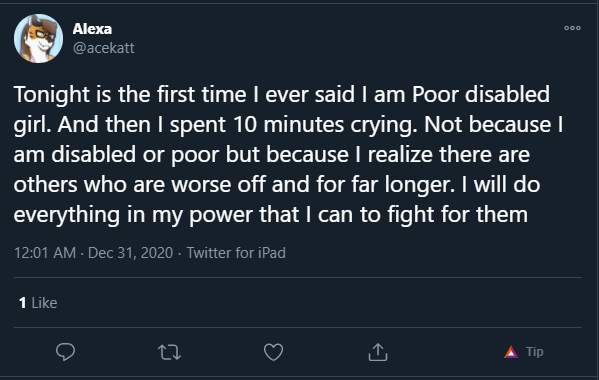Click tweet line 'everything in my power'
This screenshot has width=599, height=380.
[x=270, y=215]
